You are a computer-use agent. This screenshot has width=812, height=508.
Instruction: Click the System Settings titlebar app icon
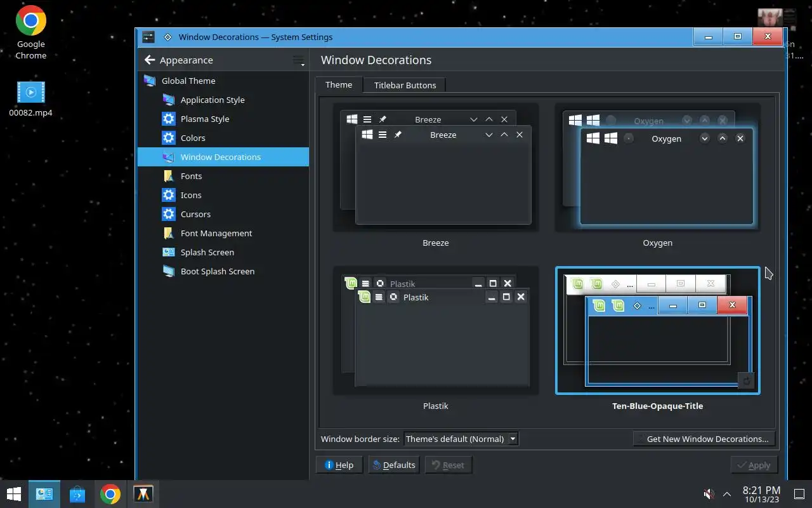coord(148,37)
